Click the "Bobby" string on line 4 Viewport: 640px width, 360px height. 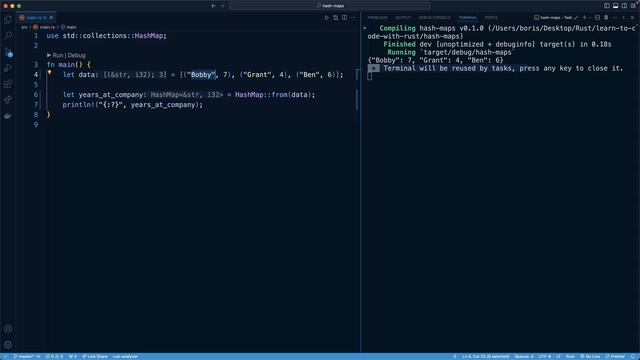(x=202, y=75)
